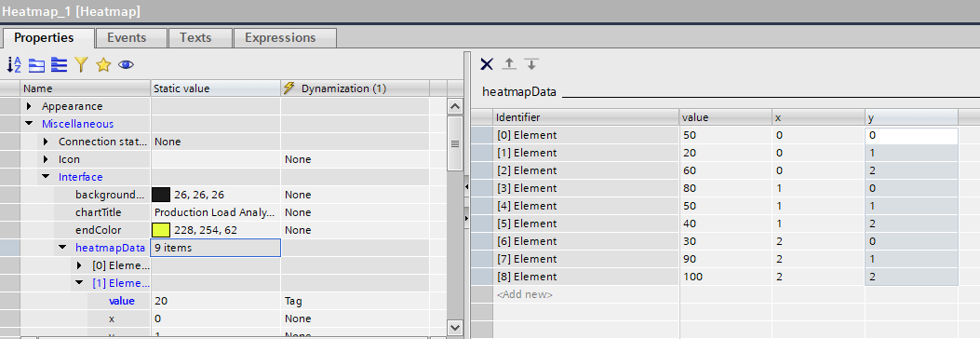The image size is (980, 339).
Task: Click the endColor property name
Action: click(98, 230)
